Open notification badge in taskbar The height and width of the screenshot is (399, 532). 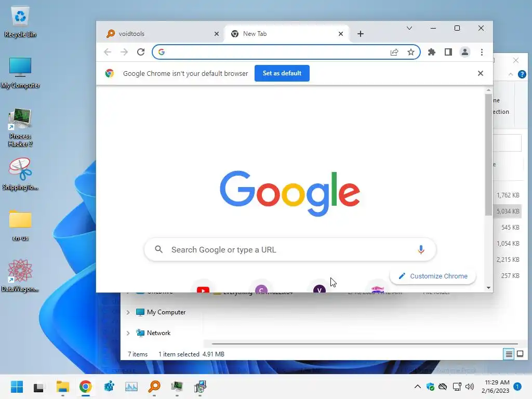pos(517,387)
